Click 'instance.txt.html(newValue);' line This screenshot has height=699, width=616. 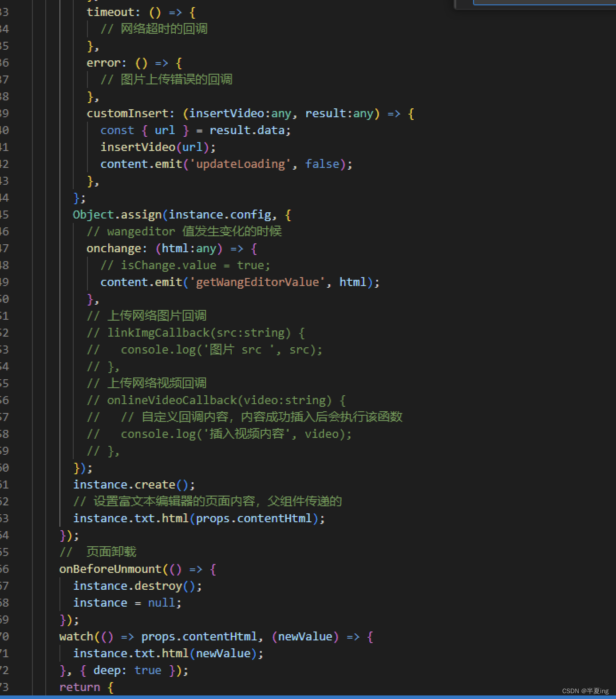(168, 653)
